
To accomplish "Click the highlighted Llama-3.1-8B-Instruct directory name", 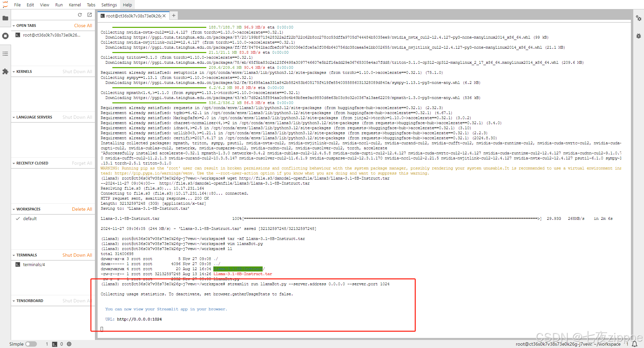I will [x=238, y=269].
